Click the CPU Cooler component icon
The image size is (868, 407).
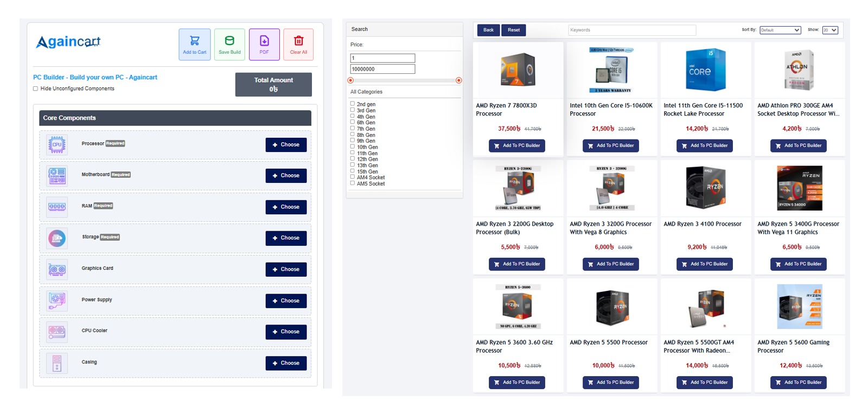(57, 332)
